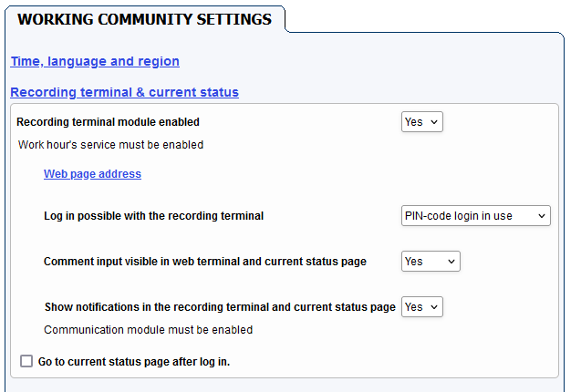The image size is (581, 392).
Task: Click 'Go to current status page after log in.' label
Action: (134, 362)
